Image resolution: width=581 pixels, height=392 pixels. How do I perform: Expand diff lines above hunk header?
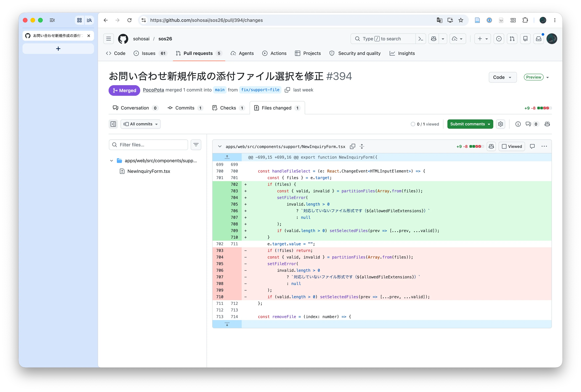click(x=227, y=157)
